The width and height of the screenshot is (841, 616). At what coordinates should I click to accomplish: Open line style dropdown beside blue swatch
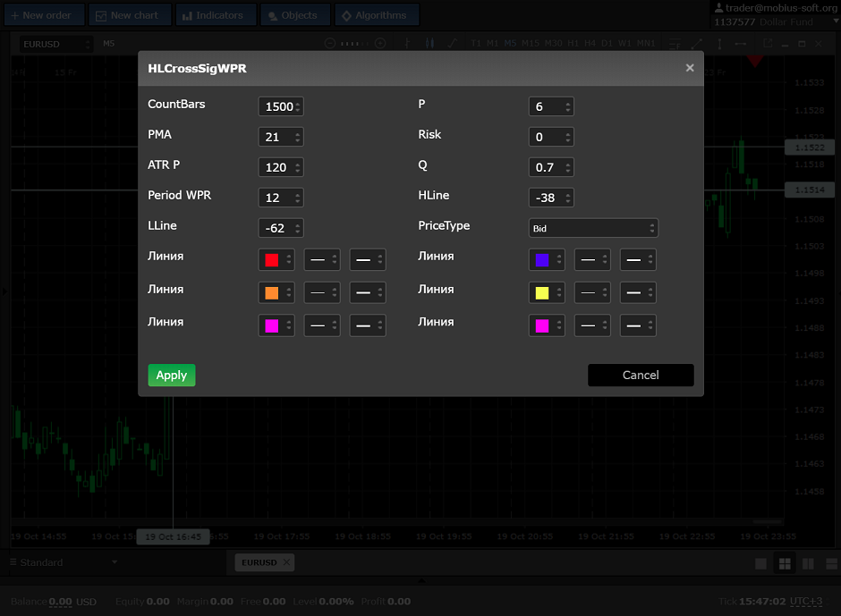click(x=592, y=260)
